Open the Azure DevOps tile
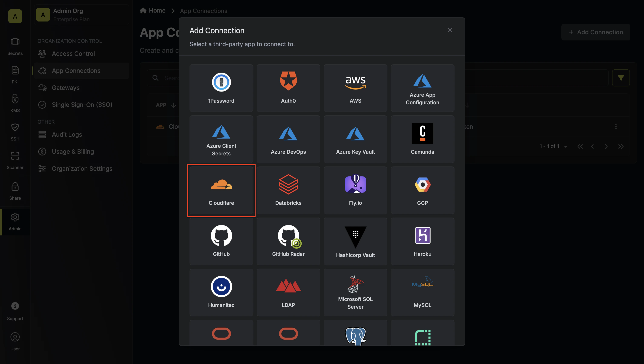This screenshot has height=364, width=644. click(x=288, y=139)
